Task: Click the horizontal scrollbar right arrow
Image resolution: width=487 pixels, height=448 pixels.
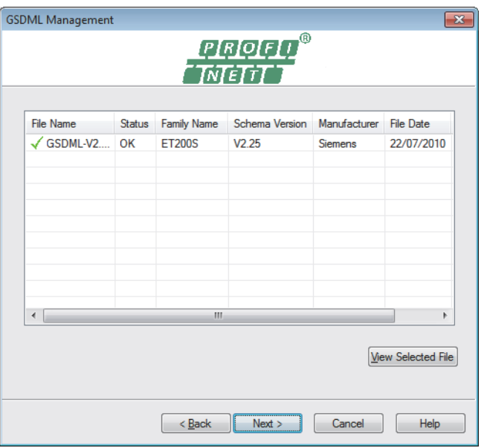Action: click(x=445, y=316)
